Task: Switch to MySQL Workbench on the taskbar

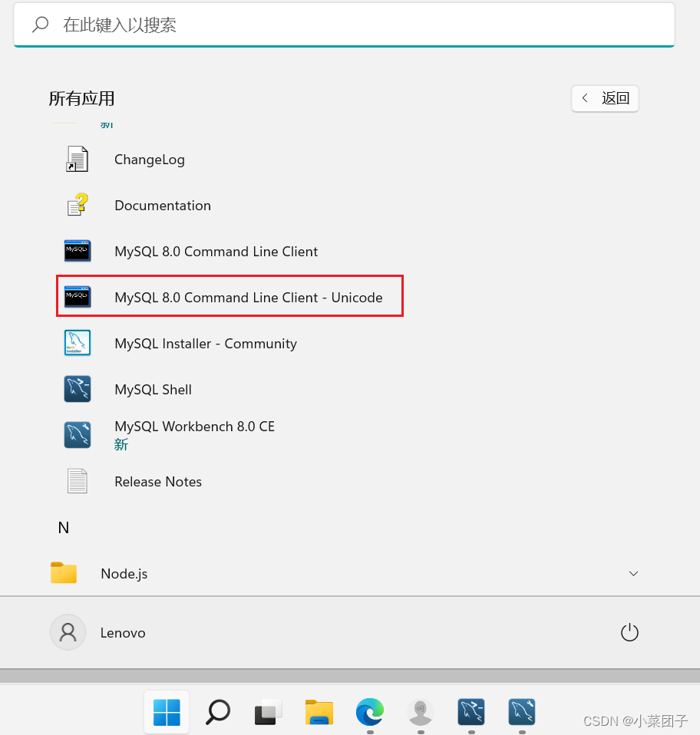Action: (522, 712)
